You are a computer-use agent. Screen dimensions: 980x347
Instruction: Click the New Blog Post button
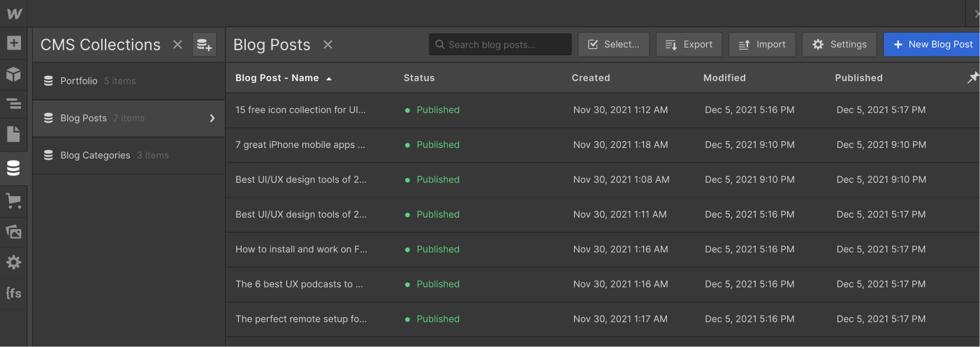(x=933, y=45)
